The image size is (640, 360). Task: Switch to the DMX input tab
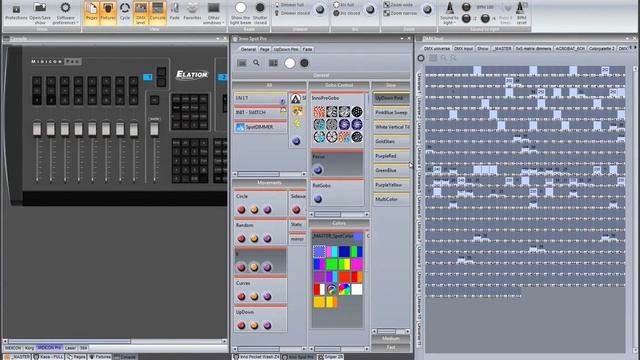(x=464, y=48)
